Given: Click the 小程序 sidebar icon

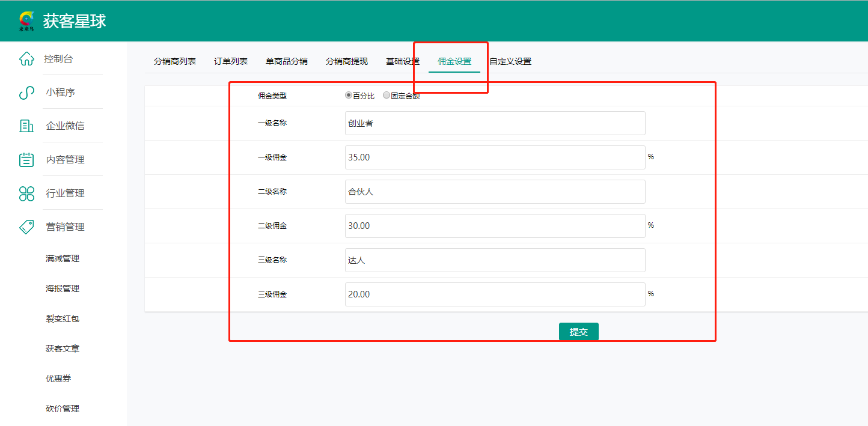Looking at the screenshot, I should (x=26, y=93).
